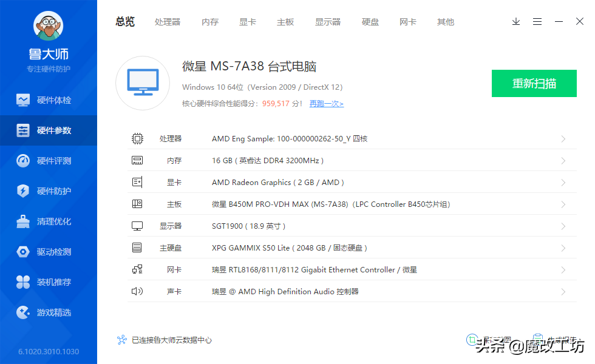The height and width of the screenshot is (364, 595).
Task: Open the hamburger menu icon
Action: click(537, 22)
